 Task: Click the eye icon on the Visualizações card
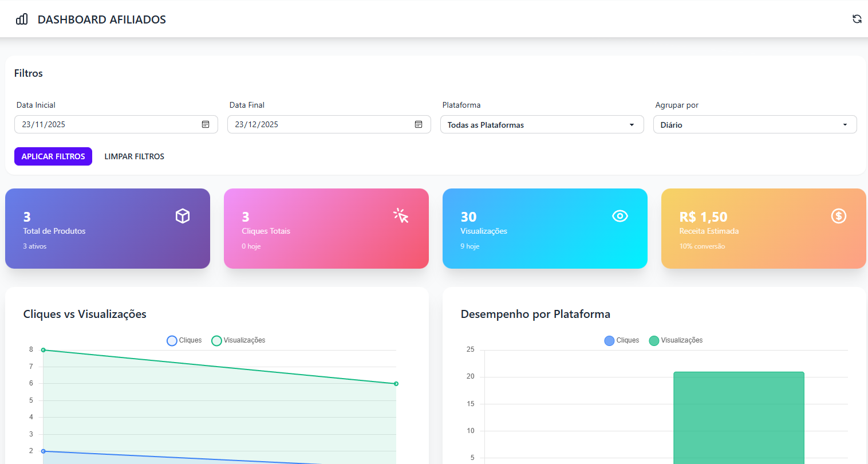click(x=620, y=216)
